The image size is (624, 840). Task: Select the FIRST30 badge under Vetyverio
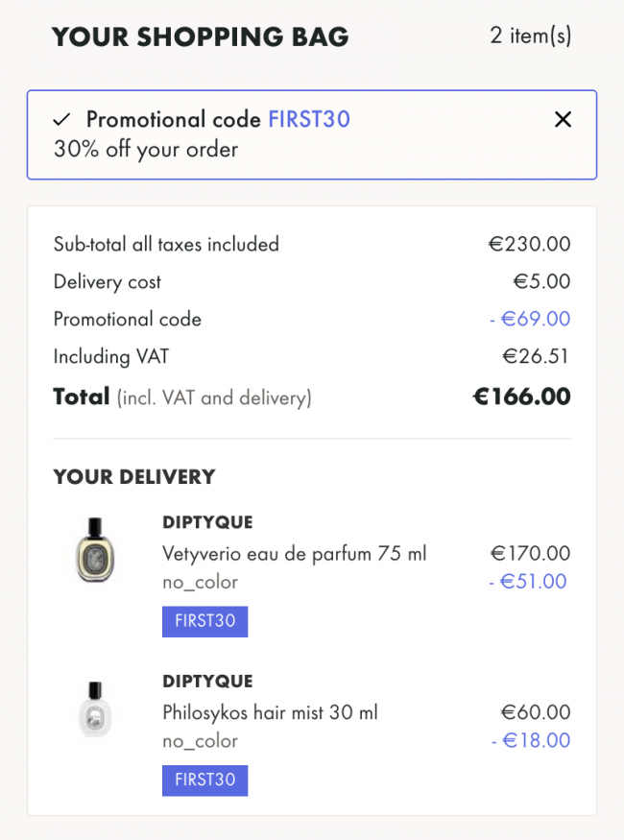tap(205, 621)
